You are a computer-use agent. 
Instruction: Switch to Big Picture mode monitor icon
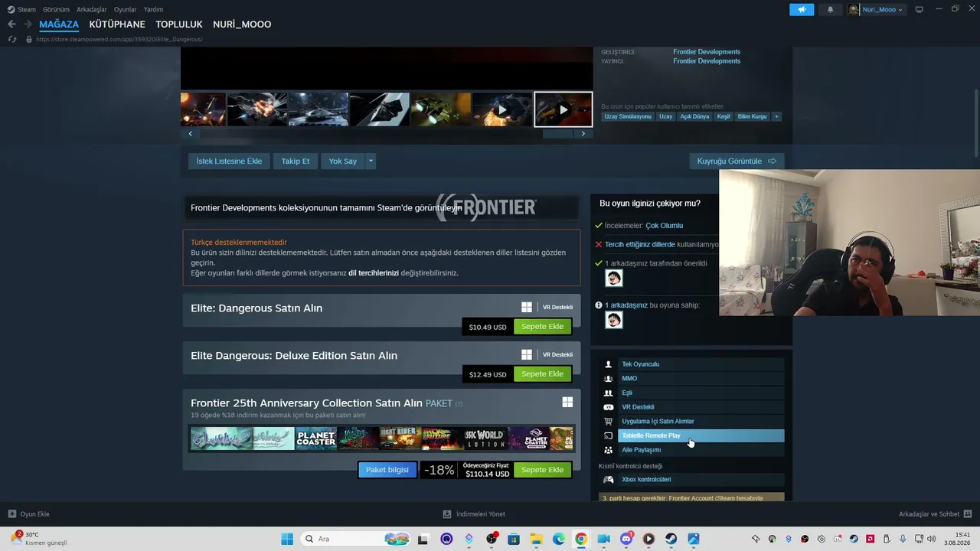point(920,9)
